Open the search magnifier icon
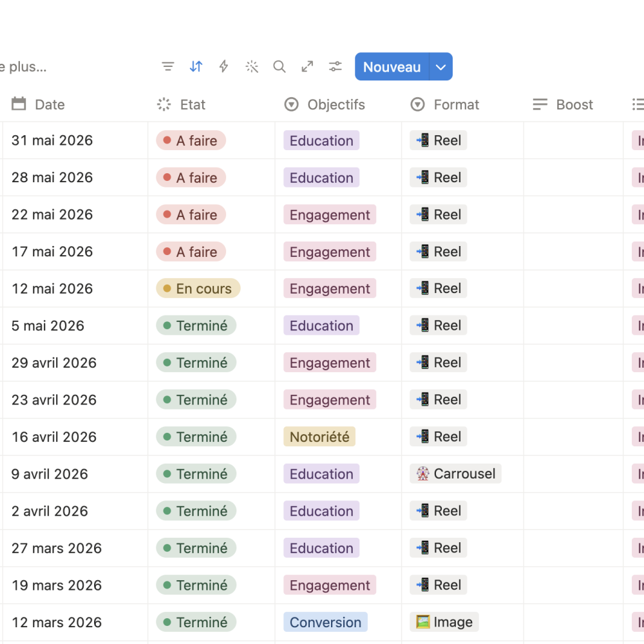Image resolution: width=644 pixels, height=644 pixels. pos(279,66)
